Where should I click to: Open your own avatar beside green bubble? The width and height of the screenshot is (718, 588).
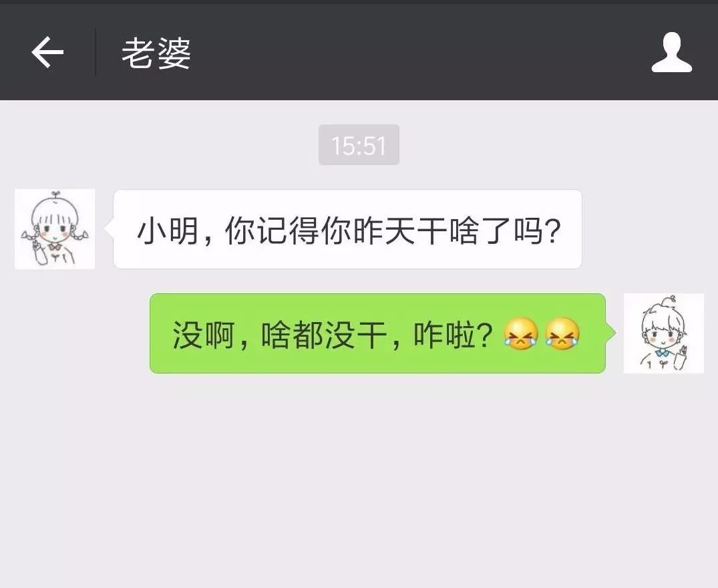pos(663,333)
